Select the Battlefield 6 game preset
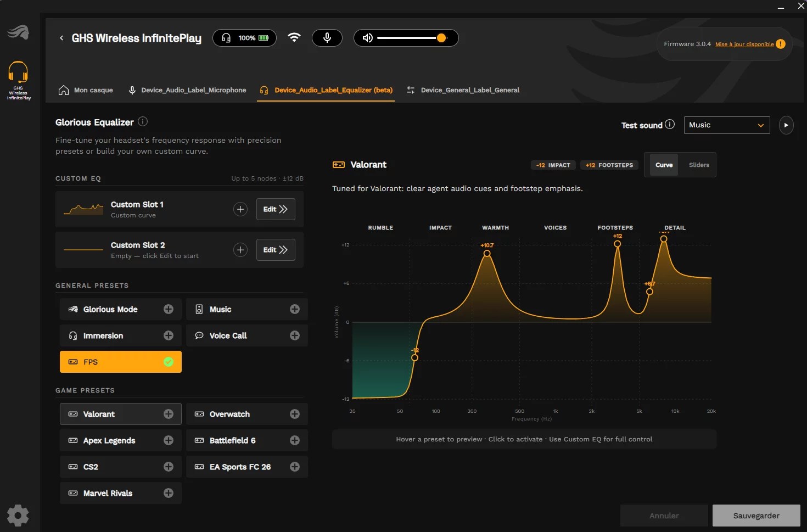Screen dimensions: 807x532 [246, 440]
